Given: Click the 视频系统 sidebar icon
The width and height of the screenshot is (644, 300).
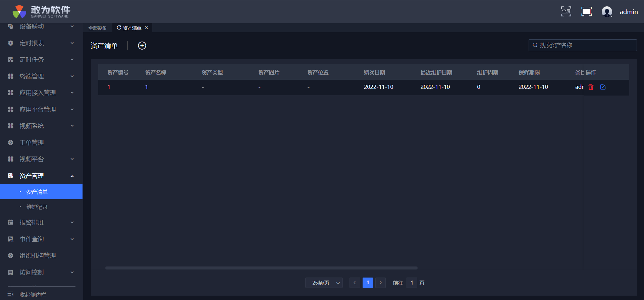Looking at the screenshot, I should (x=10, y=126).
